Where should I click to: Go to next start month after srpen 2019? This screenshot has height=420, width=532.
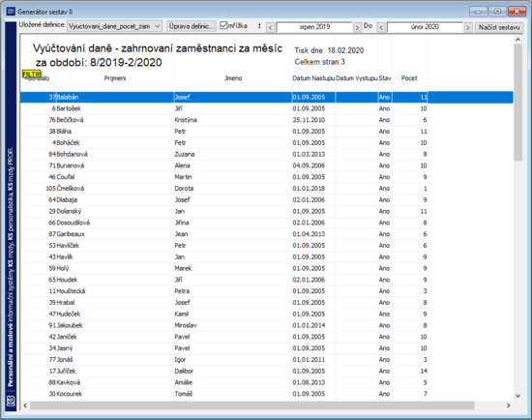357,27
